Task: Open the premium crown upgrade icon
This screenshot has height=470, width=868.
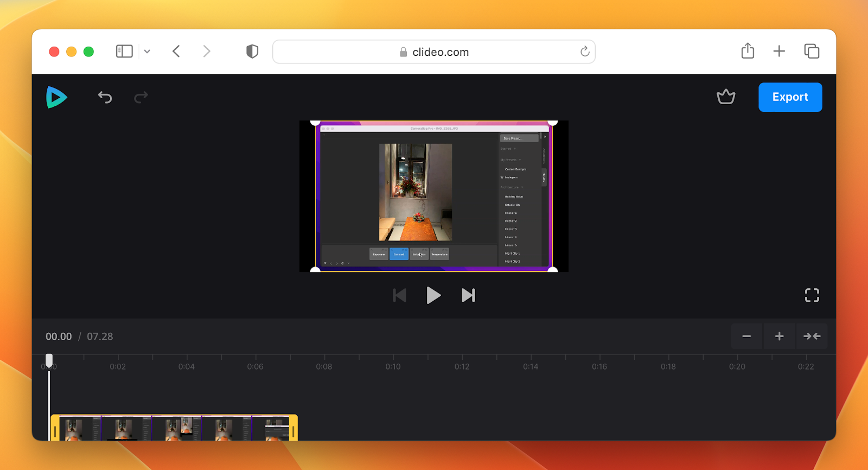Action: [726, 97]
